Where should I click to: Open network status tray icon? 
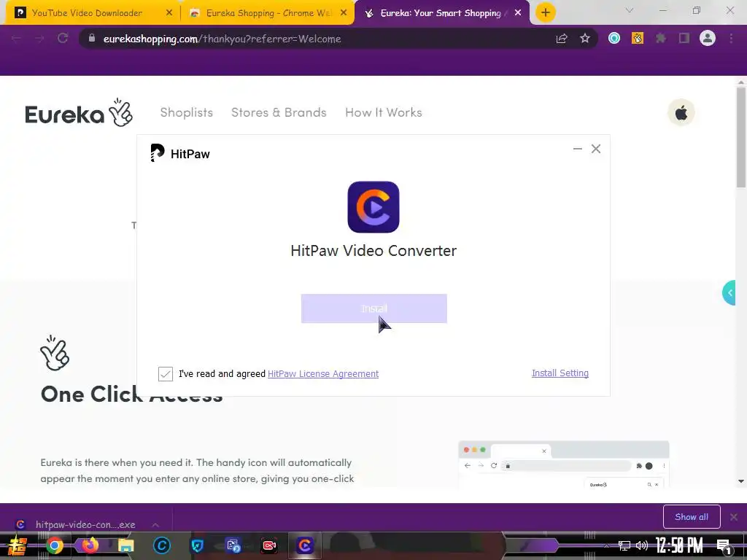[624, 545]
